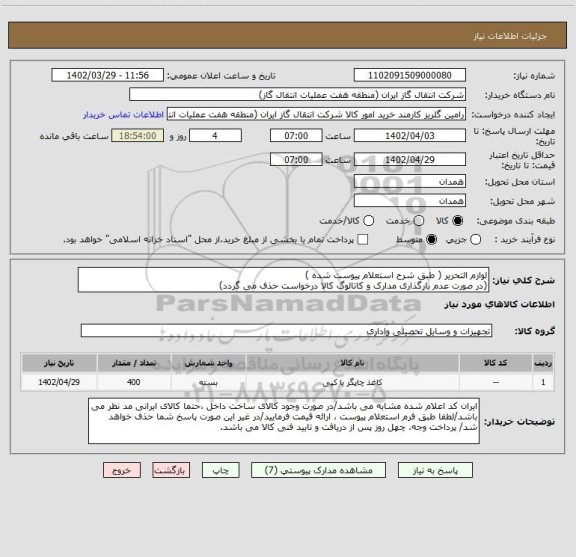This screenshot has height=557, width=576.
Task: Select the کالا/خدمت radio button
Action: coord(368,221)
